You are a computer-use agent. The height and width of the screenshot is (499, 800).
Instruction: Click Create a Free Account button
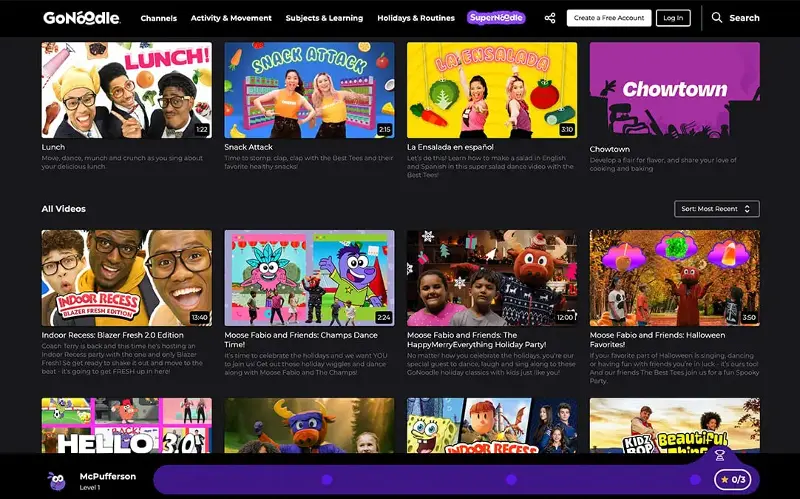click(x=609, y=18)
